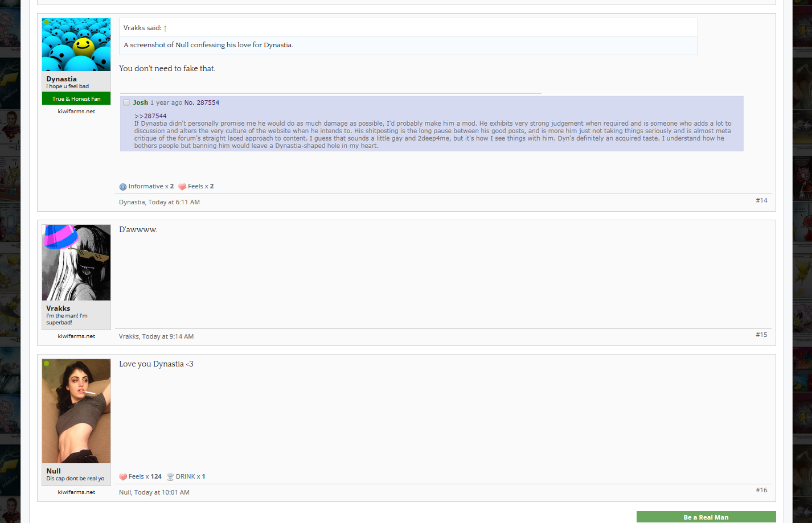Open the embedded screenshot of Josh's post
This screenshot has width=812, height=523.
(432, 122)
